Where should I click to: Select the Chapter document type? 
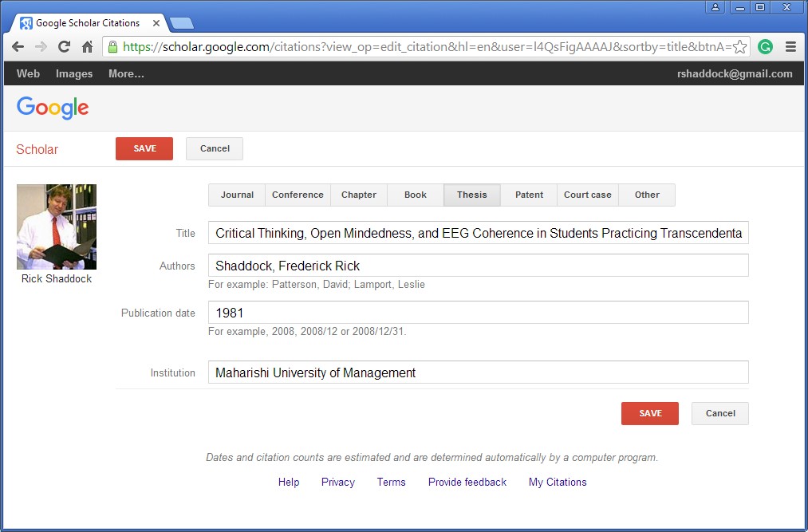pyautogui.click(x=359, y=195)
